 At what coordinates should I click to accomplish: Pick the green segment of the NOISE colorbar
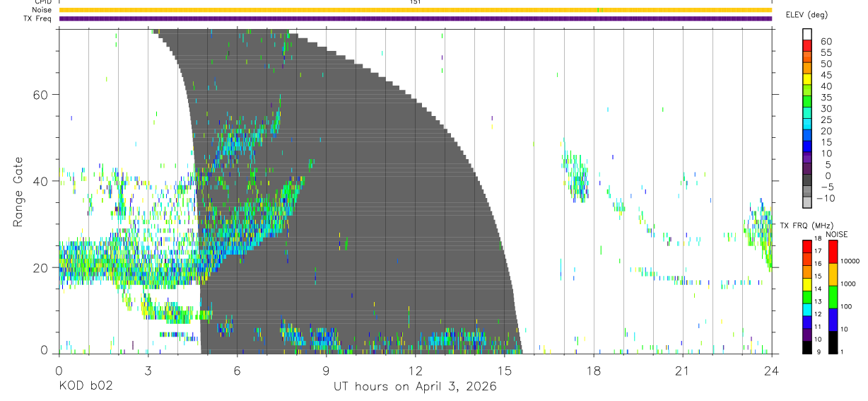click(833, 297)
